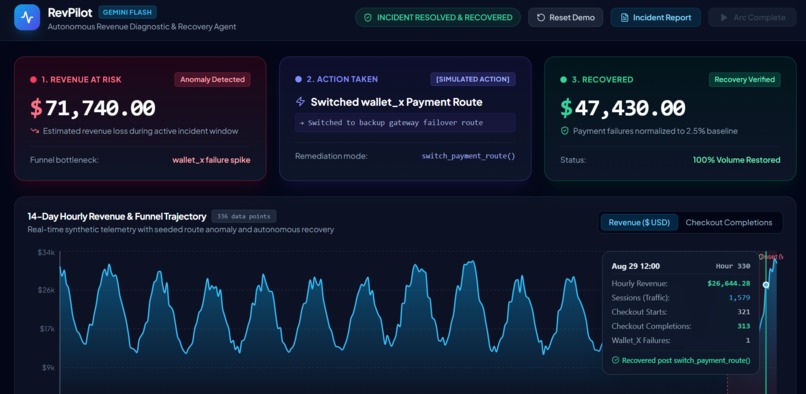Click the Simulated Action badge

tap(473, 79)
